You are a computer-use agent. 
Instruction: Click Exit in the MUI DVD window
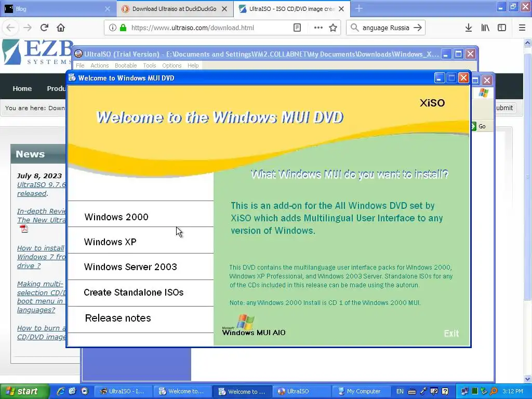click(451, 334)
